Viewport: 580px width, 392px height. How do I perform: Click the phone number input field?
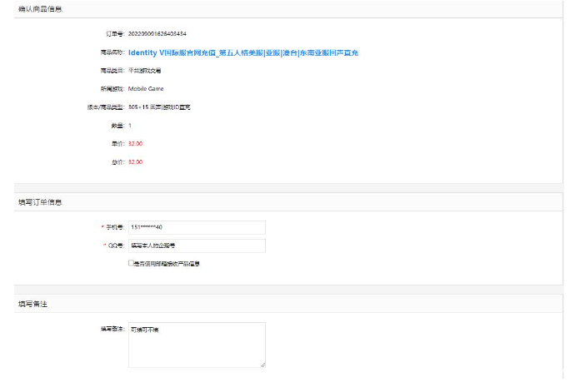click(x=197, y=227)
